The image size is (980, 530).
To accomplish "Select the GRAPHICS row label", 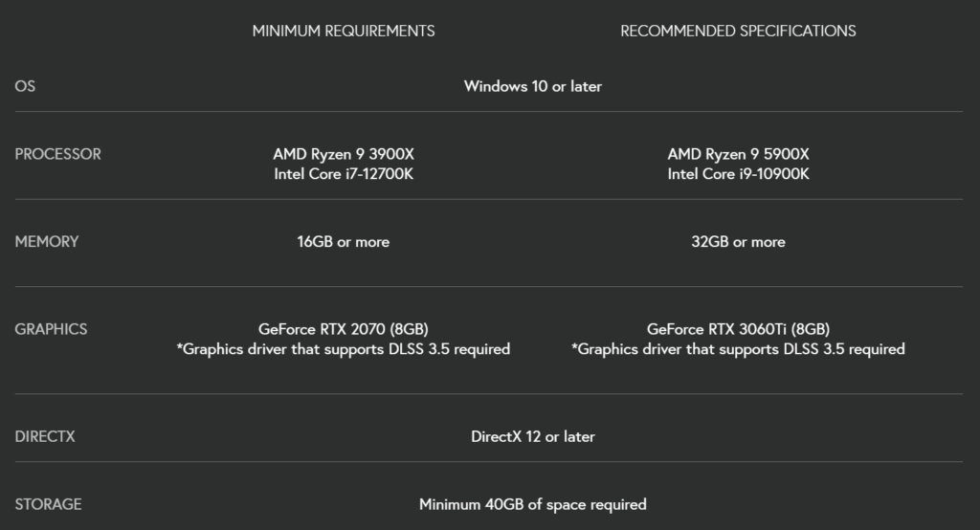I will [x=51, y=329].
